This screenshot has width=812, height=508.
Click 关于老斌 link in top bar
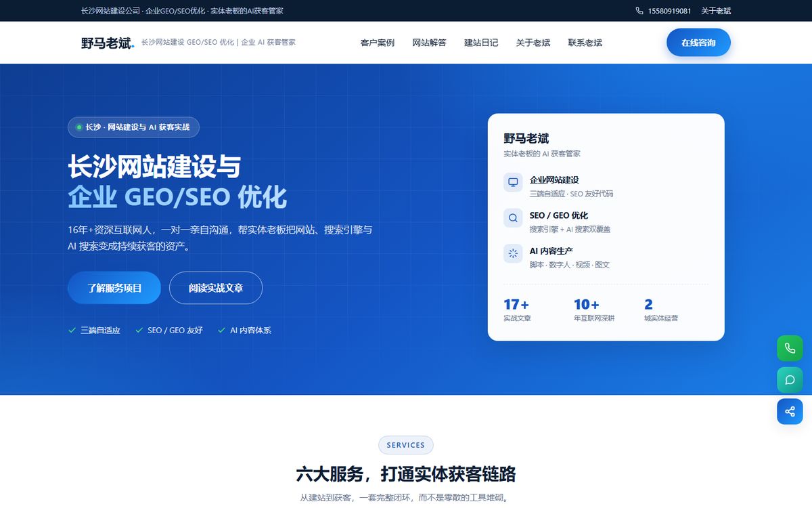coord(716,11)
